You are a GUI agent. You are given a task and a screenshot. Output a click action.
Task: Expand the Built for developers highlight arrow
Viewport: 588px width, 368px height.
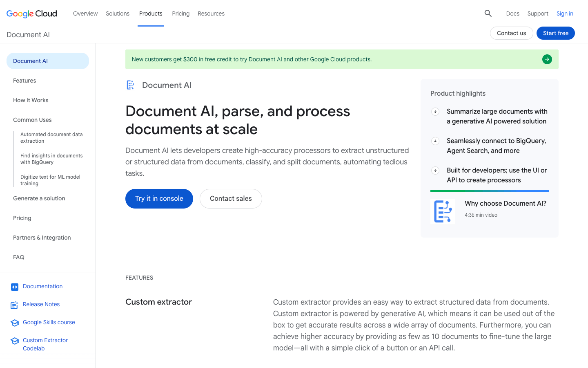(435, 170)
